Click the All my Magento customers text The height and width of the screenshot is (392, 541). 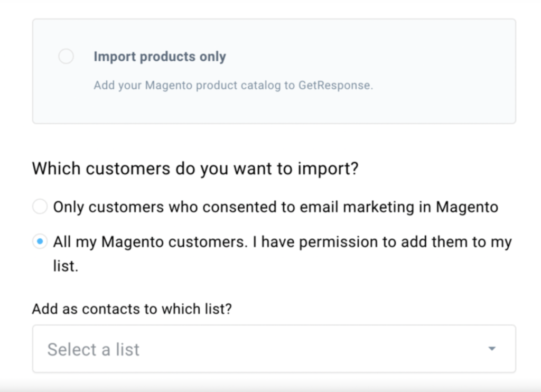[x=151, y=242]
